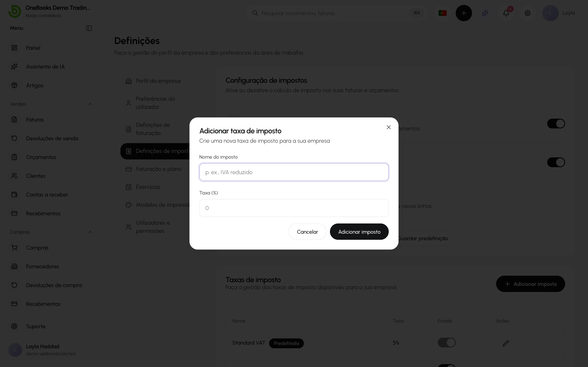Close the add tax rate dialog
Image resolution: width=588 pixels, height=367 pixels.
389,127
